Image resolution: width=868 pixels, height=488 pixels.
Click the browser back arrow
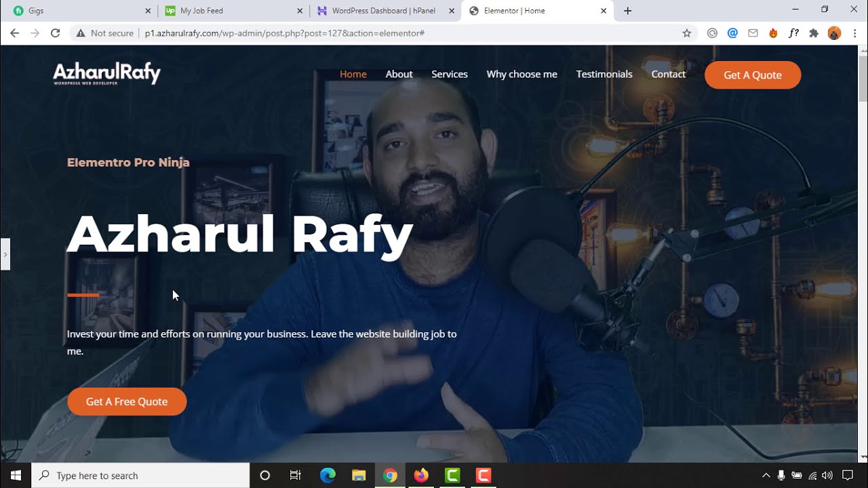[15, 33]
